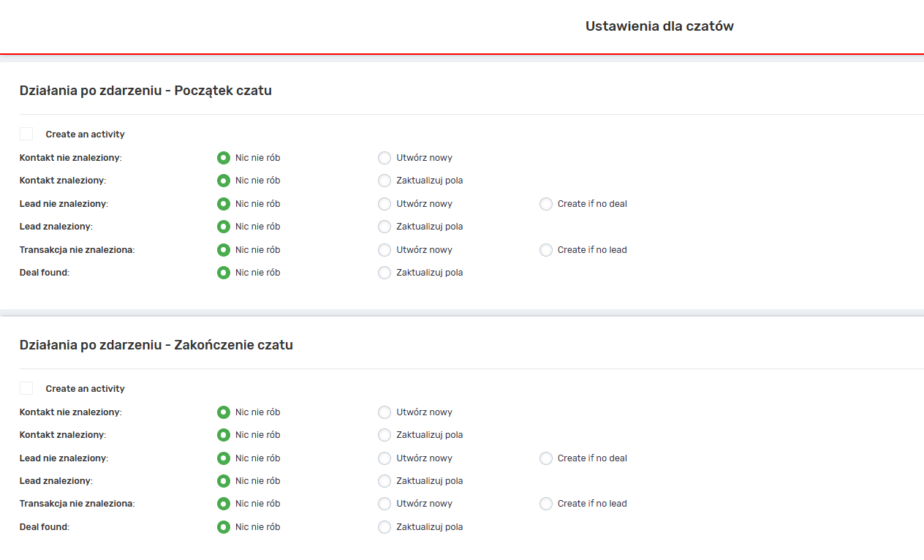924x560 pixels.
Task: Choose Zaktualizuj pola for Lead znaleziony, Początek czatu
Action: tap(385, 227)
